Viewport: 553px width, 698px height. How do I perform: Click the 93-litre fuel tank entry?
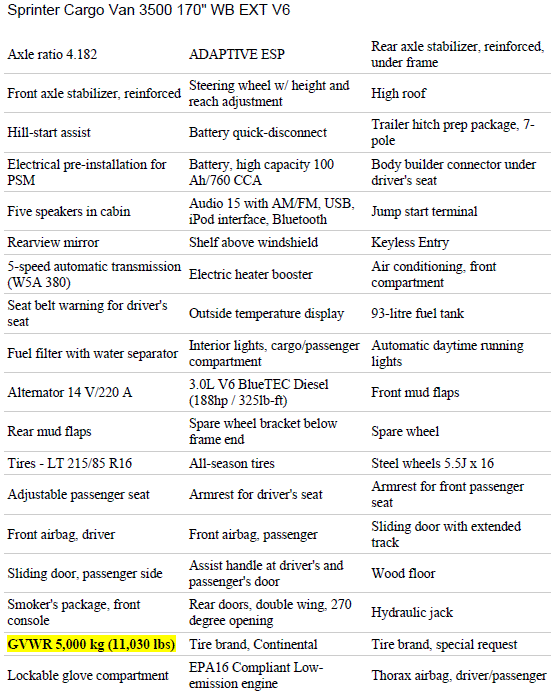coord(418,313)
